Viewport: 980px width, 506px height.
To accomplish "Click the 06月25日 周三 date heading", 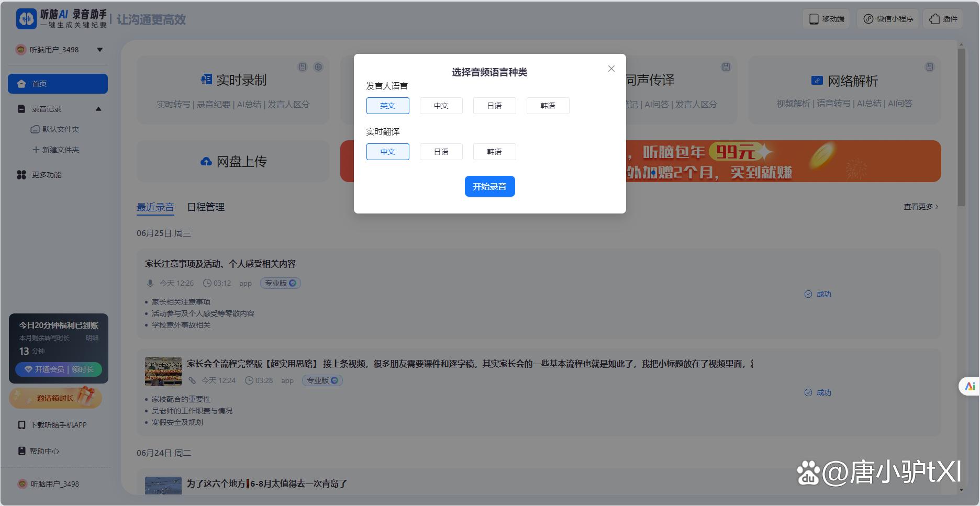I will [164, 233].
